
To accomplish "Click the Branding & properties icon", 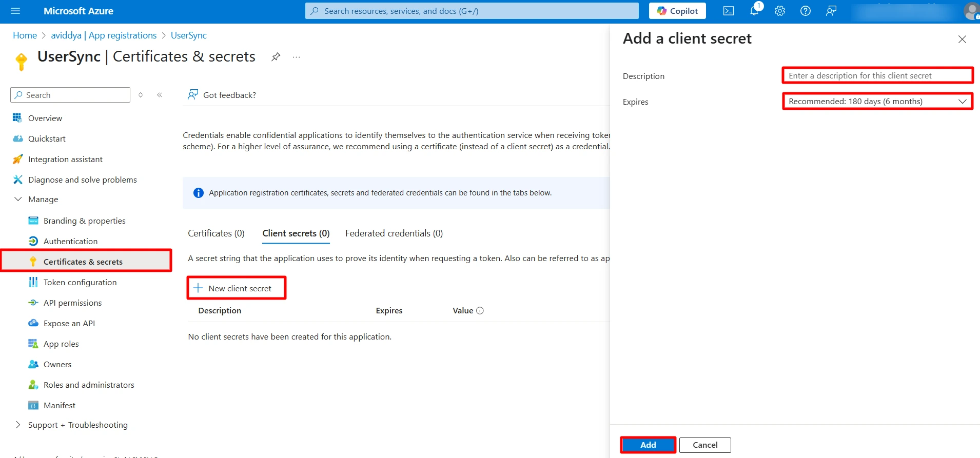I will (33, 221).
